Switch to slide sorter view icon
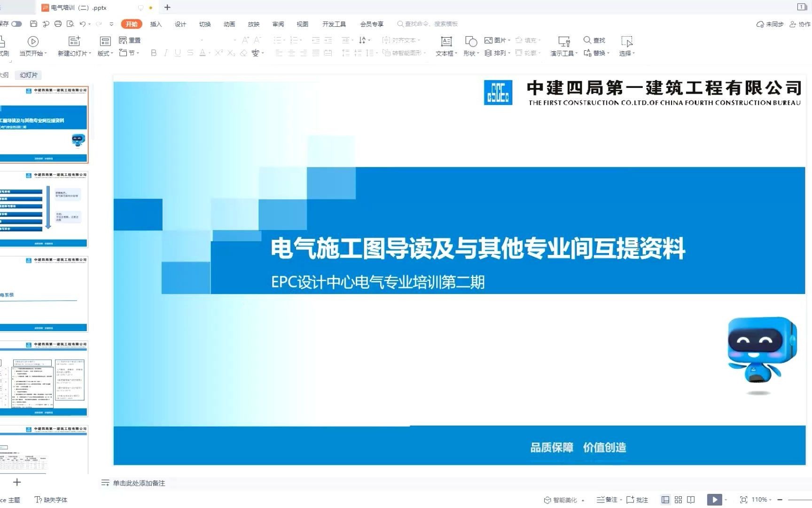This screenshot has height=508, width=812. point(678,500)
